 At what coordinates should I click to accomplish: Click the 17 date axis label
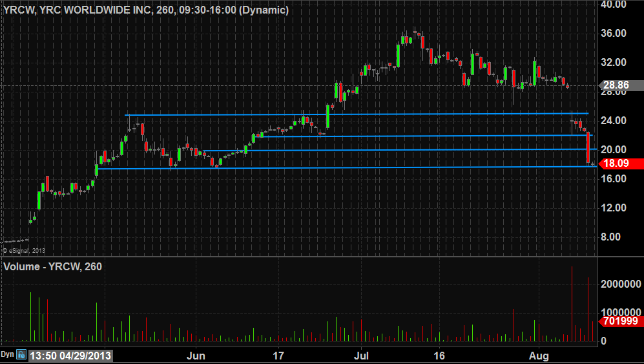coord(278,356)
